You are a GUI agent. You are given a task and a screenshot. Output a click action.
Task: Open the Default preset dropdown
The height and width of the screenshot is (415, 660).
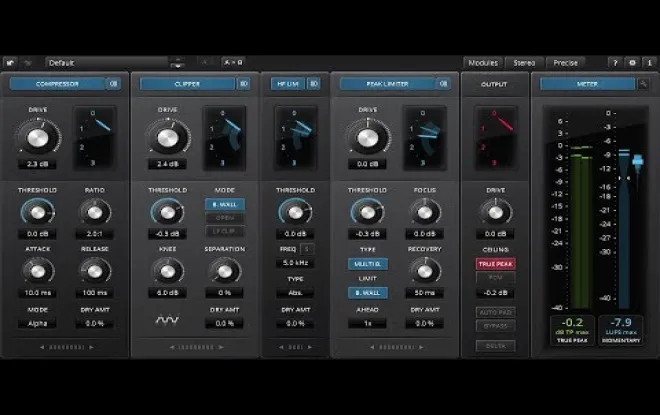(x=106, y=63)
